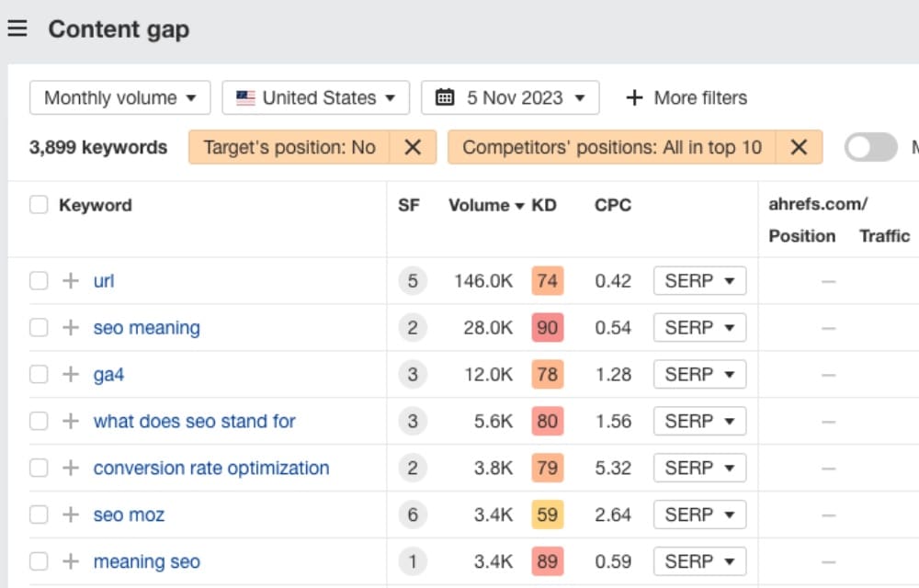Tick the checkbox for 'seo moz' row
The width and height of the screenshot is (919, 588).
(39, 514)
